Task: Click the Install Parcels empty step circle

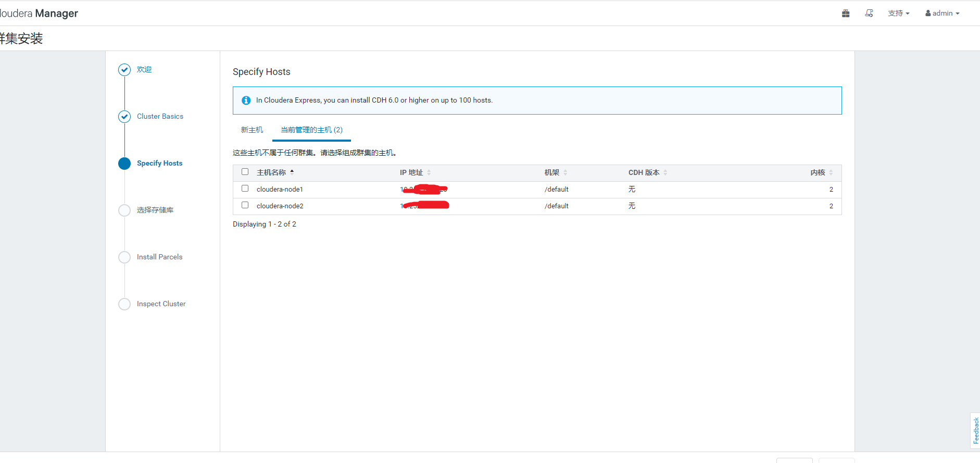Action: click(x=124, y=257)
